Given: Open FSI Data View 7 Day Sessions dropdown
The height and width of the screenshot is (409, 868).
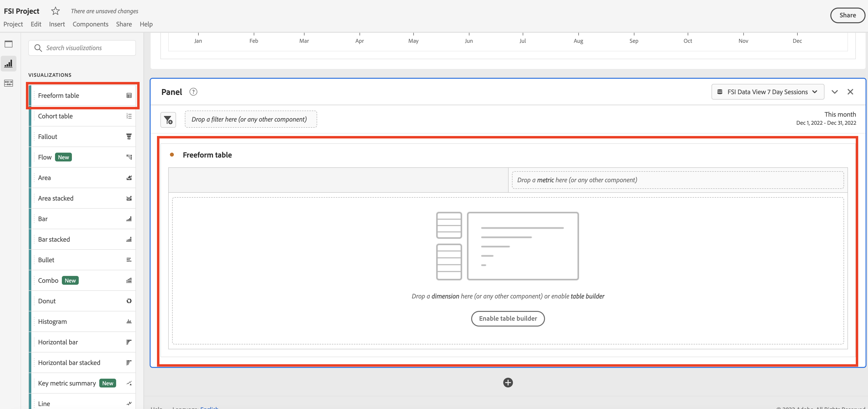Looking at the screenshot, I should (768, 92).
